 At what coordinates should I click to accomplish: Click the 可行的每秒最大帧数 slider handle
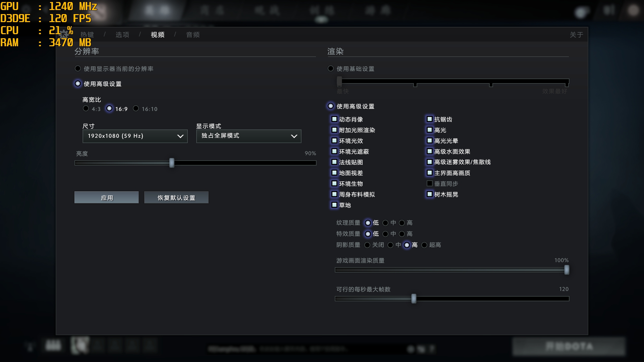(413, 299)
